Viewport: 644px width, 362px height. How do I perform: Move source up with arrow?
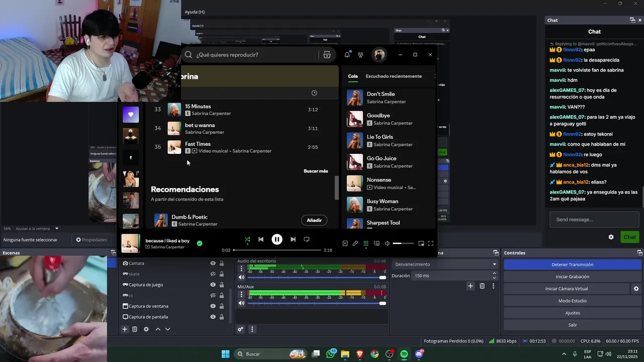157,329
